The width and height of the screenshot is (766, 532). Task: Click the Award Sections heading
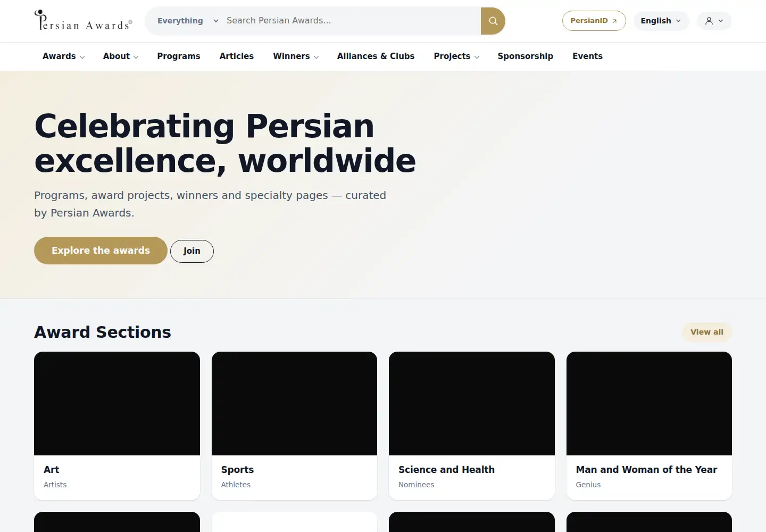tap(103, 332)
